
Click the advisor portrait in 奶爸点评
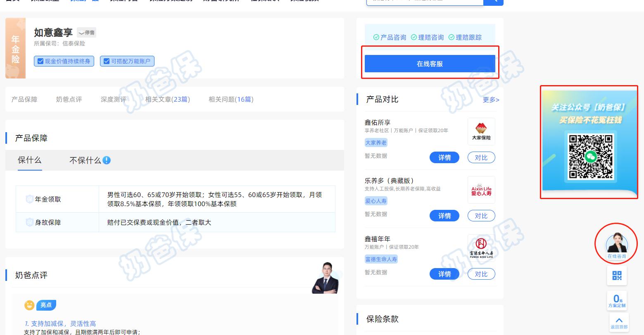coord(326,278)
